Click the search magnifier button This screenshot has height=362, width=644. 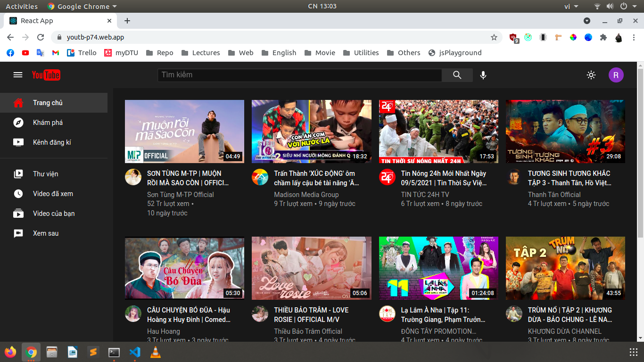pos(457,75)
